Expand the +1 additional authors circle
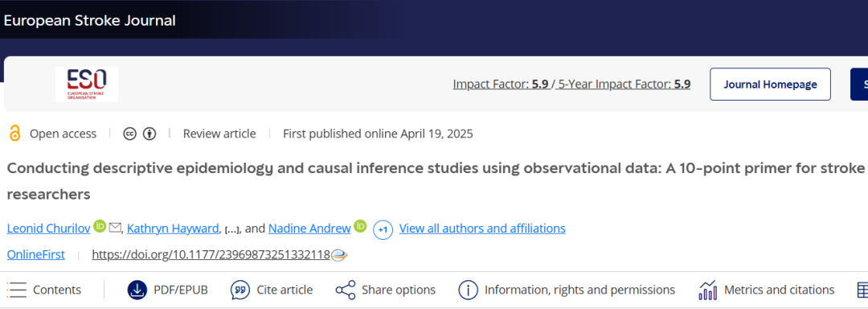The height and width of the screenshot is (309, 868). pos(383,229)
